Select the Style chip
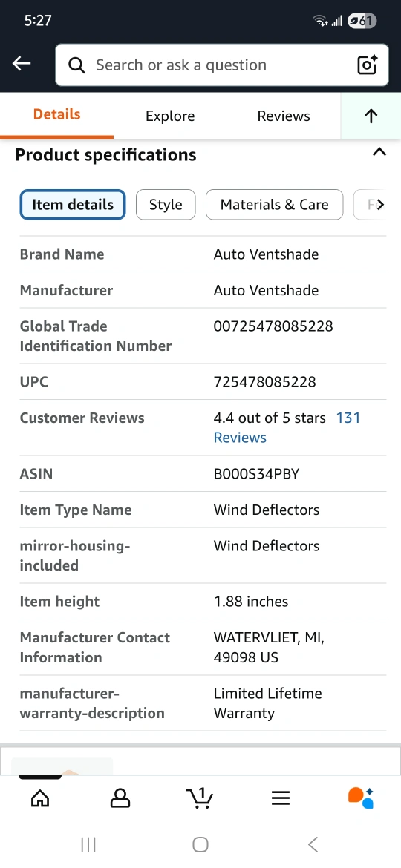The image size is (401, 868). [166, 205]
